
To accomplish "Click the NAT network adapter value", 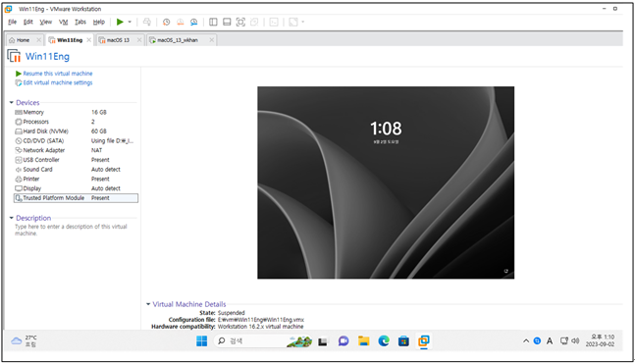I will coord(97,150).
